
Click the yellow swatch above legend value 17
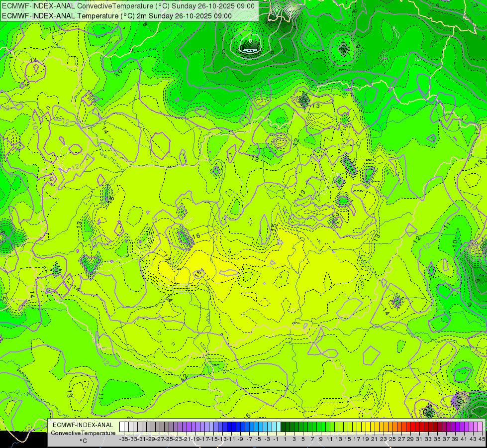coord(354,427)
